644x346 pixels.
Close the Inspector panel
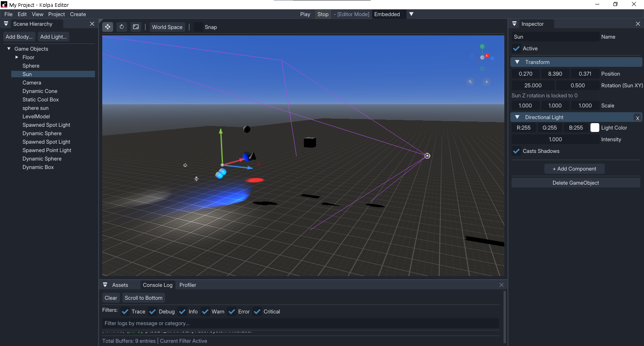638,24
